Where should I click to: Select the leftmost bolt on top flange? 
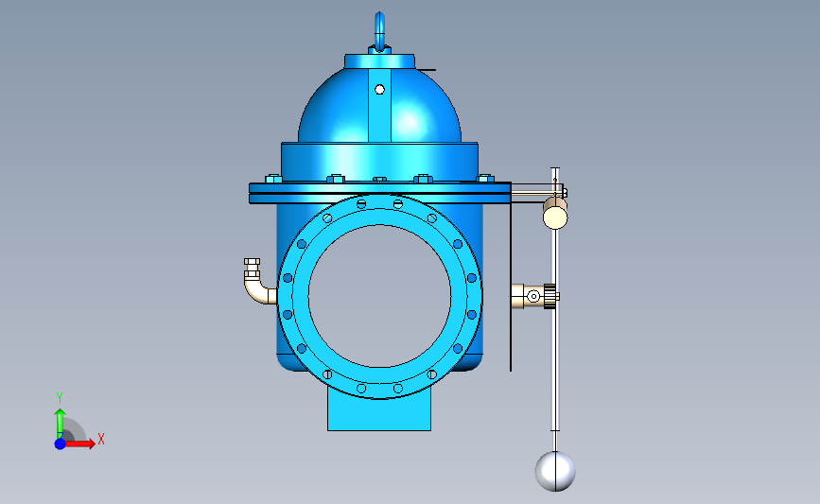click(x=273, y=179)
